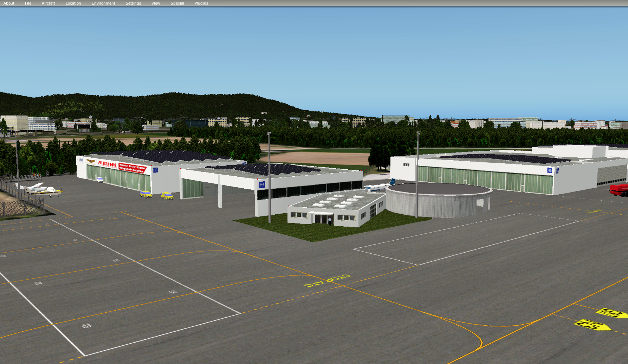Click the Location menu item
Viewport: 628px width, 364px height.
[73, 3]
